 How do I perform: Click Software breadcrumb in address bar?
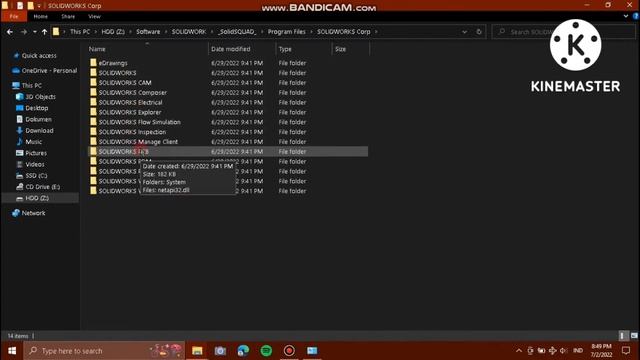148,31
